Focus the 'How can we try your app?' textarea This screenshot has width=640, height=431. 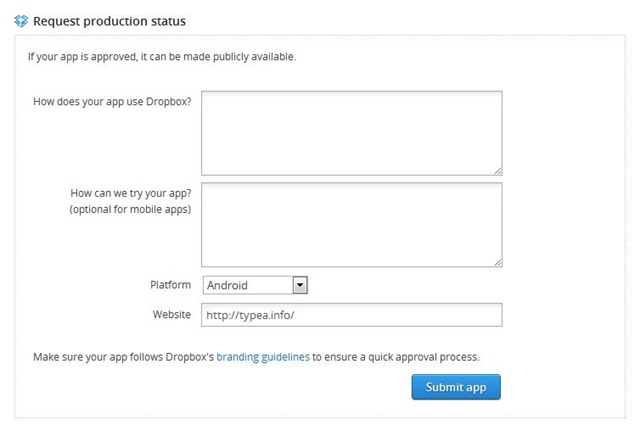tap(351, 224)
